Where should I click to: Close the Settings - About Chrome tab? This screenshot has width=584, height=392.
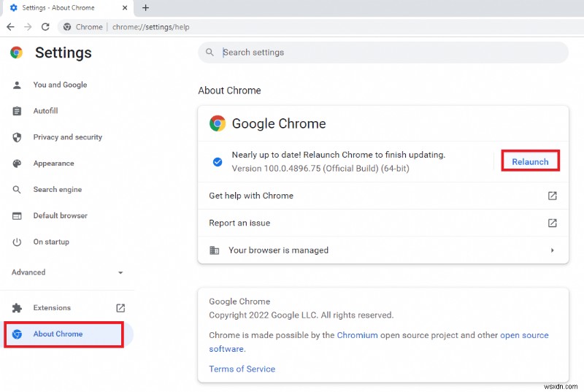(x=125, y=8)
